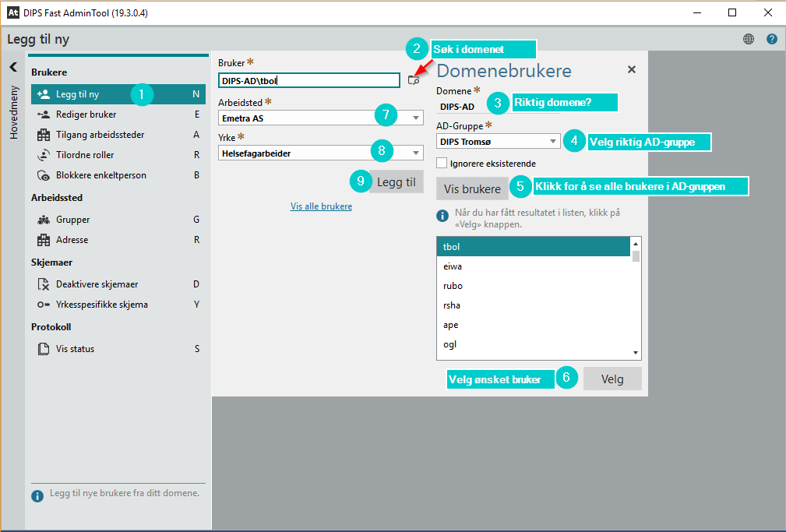786x532 pixels.
Task: Collapse Hovedmeny with the back chevron
Action: click(x=13, y=67)
